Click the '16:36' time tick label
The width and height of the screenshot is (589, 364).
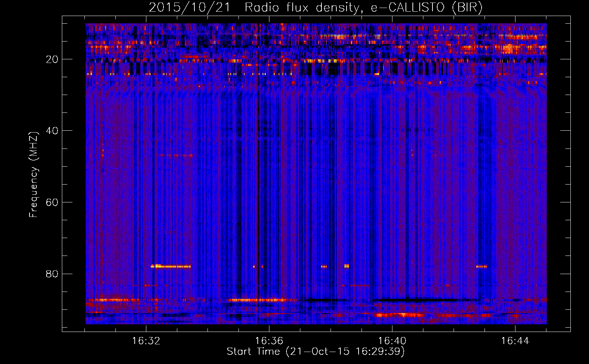269,341
